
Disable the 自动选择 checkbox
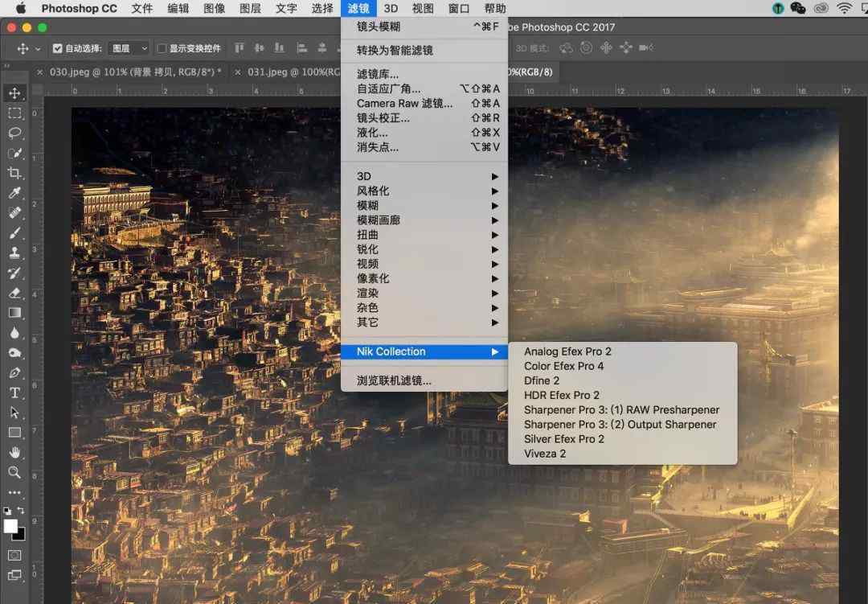click(58, 48)
